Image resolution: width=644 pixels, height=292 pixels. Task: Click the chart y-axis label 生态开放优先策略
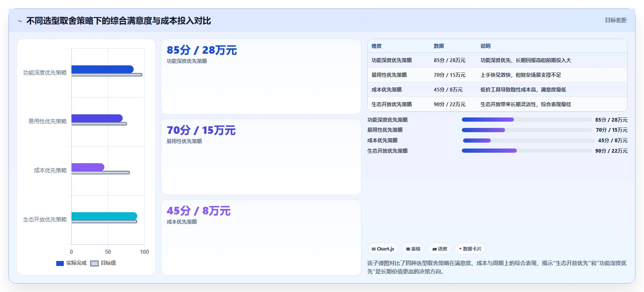pos(45,219)
